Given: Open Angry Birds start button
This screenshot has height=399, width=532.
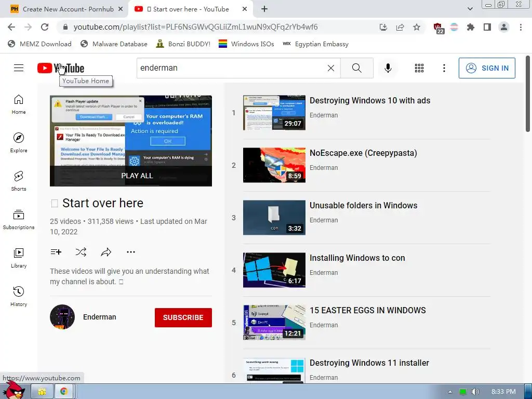Looking at the screenshot, I should [x=15, y=391].
